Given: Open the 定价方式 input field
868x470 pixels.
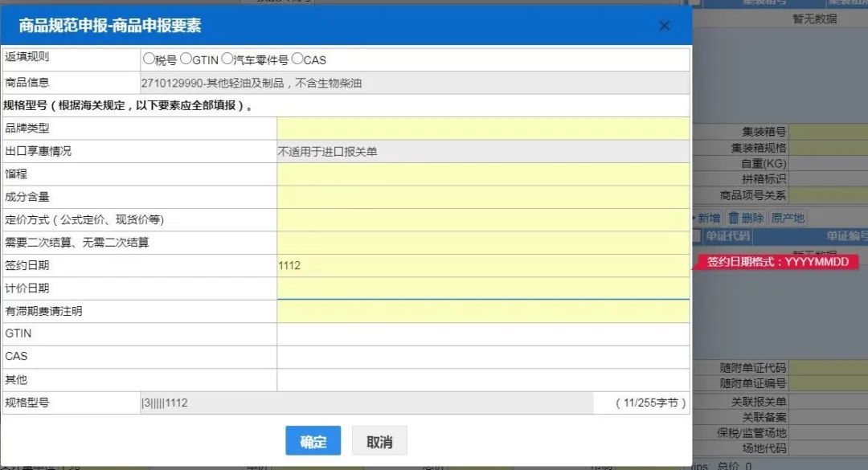Looking at the screenshot, I should coord(483,220).
